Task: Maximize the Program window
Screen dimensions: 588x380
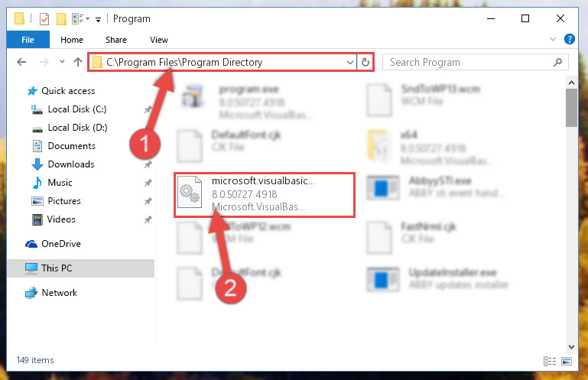Action: pyautogui.click(x=525, y=18)
